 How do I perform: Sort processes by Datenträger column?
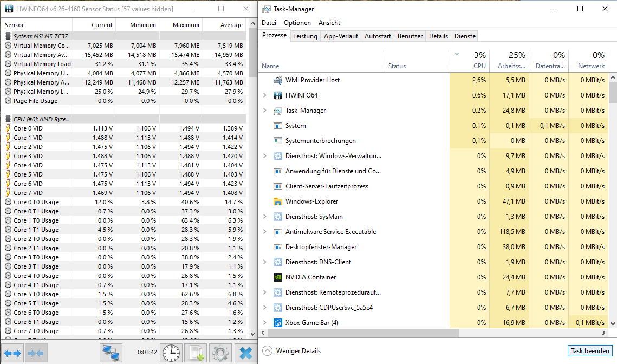[549, 61]
